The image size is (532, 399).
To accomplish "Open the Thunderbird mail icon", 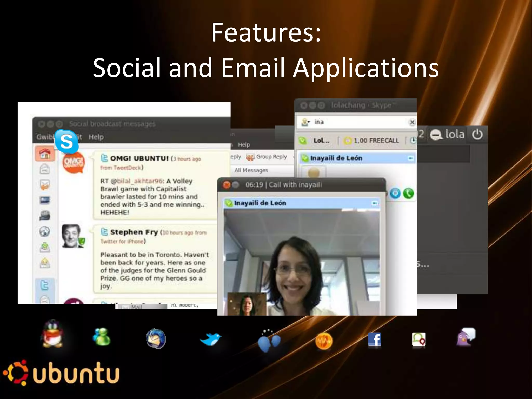I will point(156,339).
